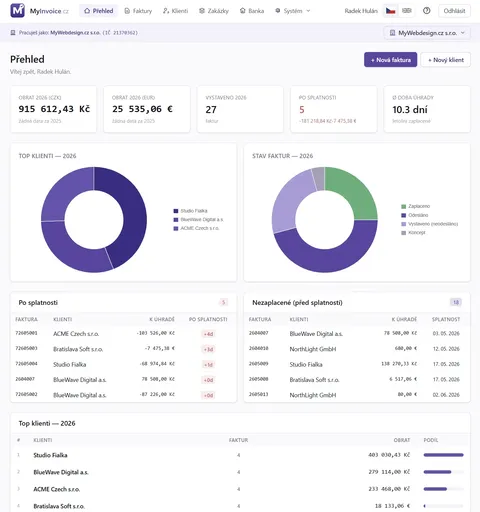Viewport: 480px width, 512px height.
Task: Go to the Banka menu item
Action: tap(252, 11)
